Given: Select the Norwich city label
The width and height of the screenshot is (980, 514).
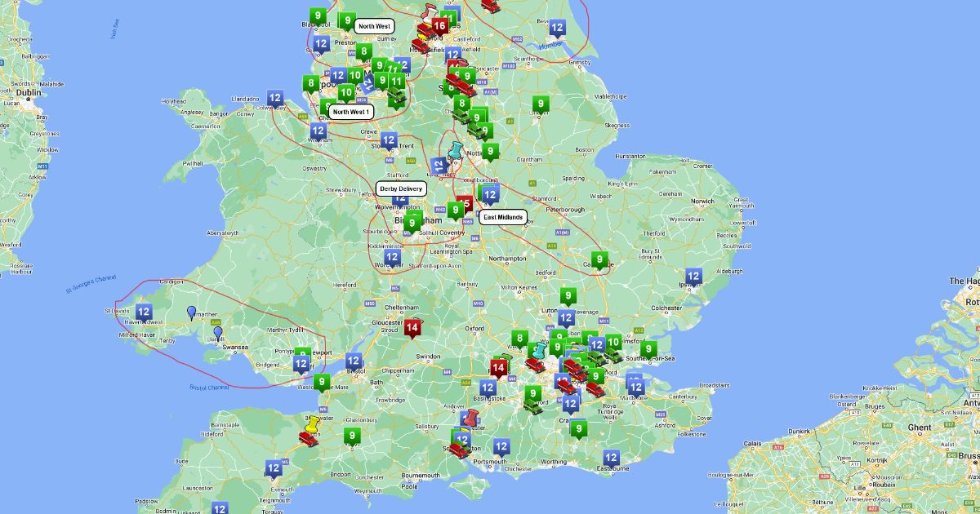Looking at the screenshot, I should 702,201.
